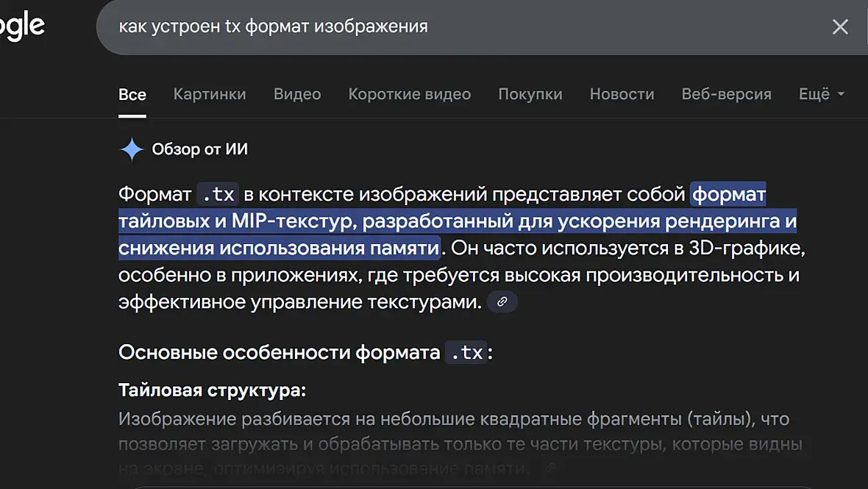Click into the search query field
The width and height of the screenshot is (868, 489).
click(x=441, y=27)
